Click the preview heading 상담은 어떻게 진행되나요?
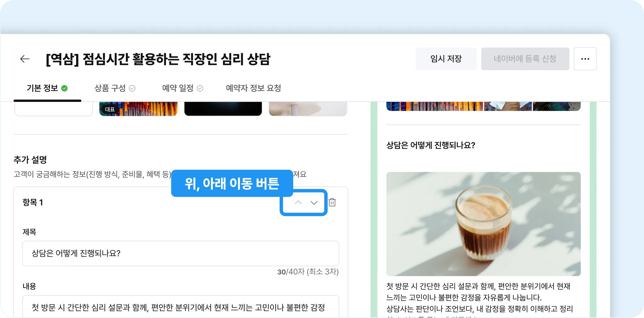Viewport: 644px width, 318px height. 430,145
